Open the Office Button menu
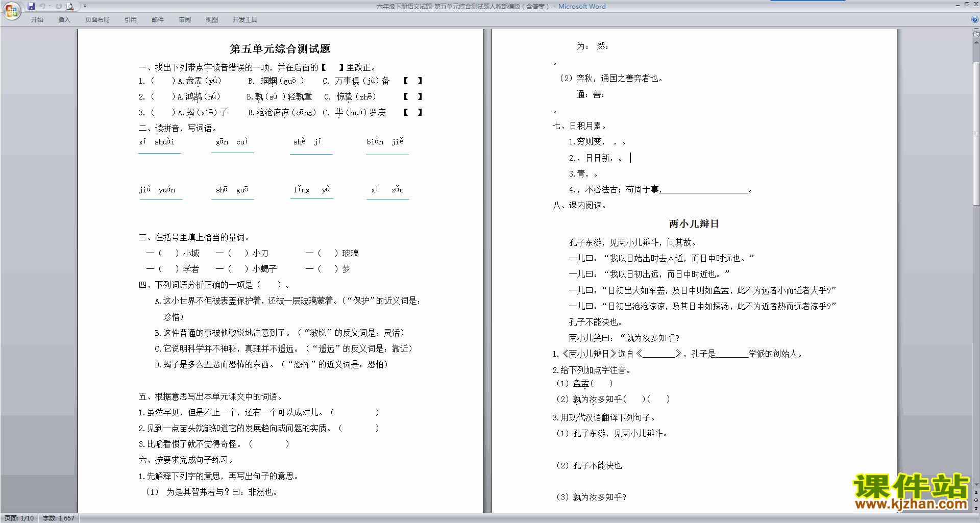Image resolution: width=980 pixels, height=523 pixels. pos(11,10)
